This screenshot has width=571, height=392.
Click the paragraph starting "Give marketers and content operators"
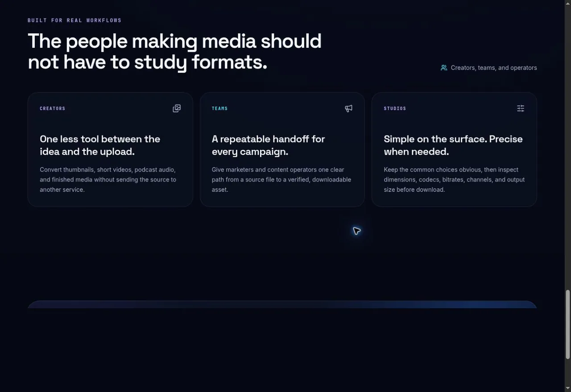point(281,180)
